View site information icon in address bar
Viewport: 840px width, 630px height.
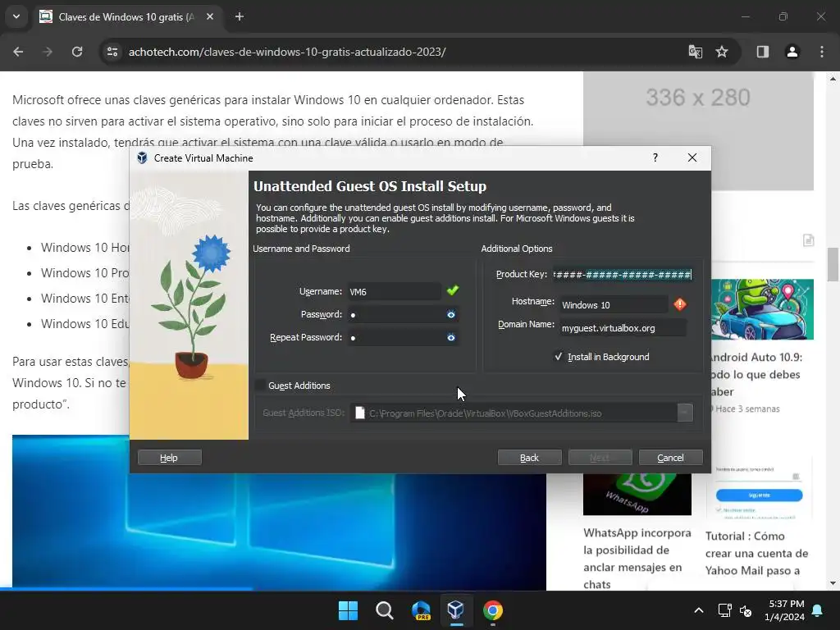click(x=112, y=52)
